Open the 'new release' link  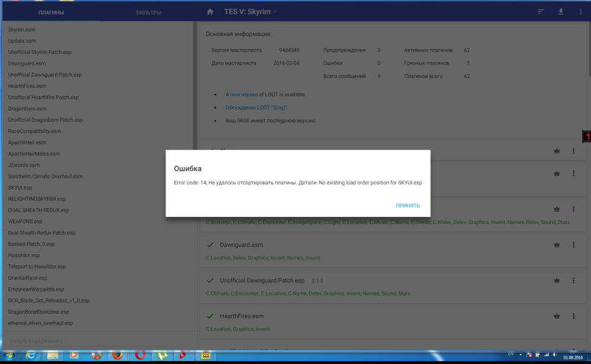[x=244, y=95]
